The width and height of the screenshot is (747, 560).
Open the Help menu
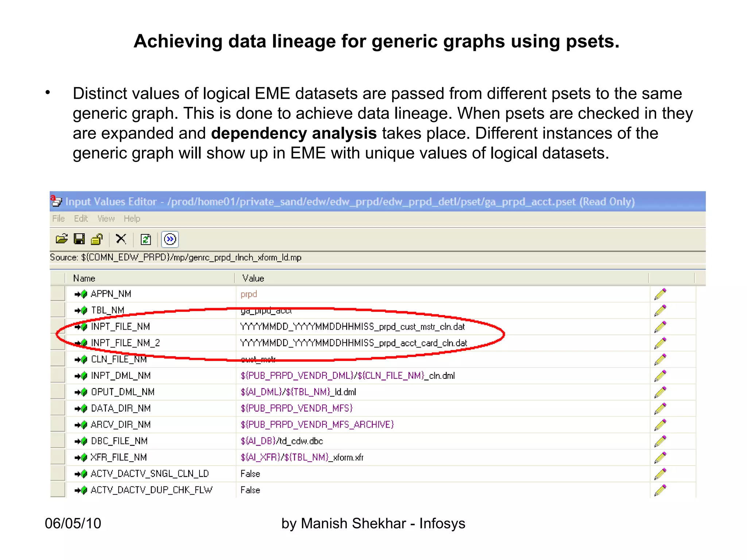132,219
